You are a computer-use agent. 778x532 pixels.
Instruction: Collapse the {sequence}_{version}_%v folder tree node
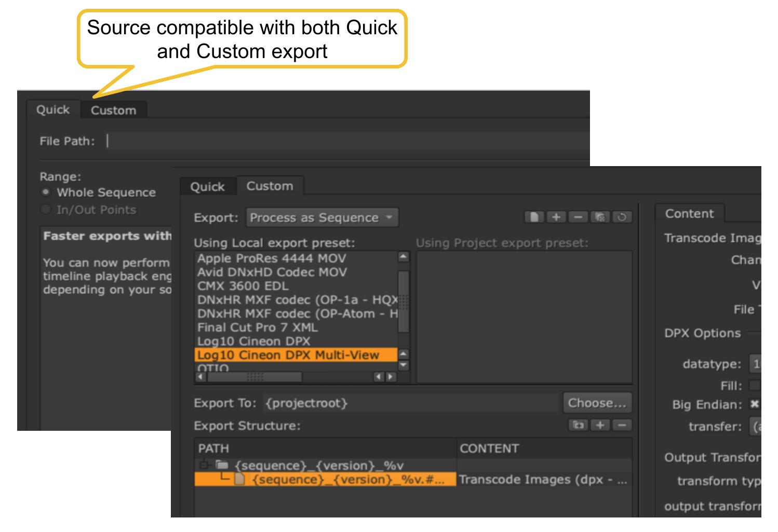coord(204,465)
